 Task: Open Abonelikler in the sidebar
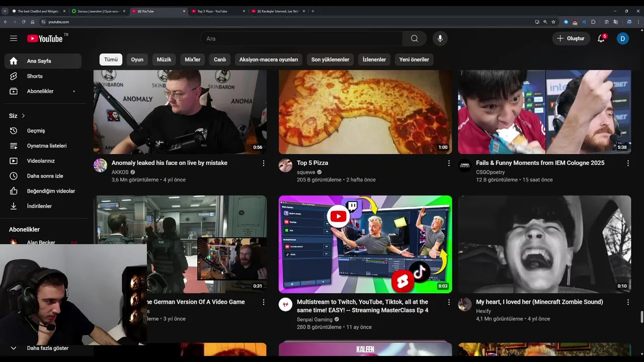[x=43, y=91]
